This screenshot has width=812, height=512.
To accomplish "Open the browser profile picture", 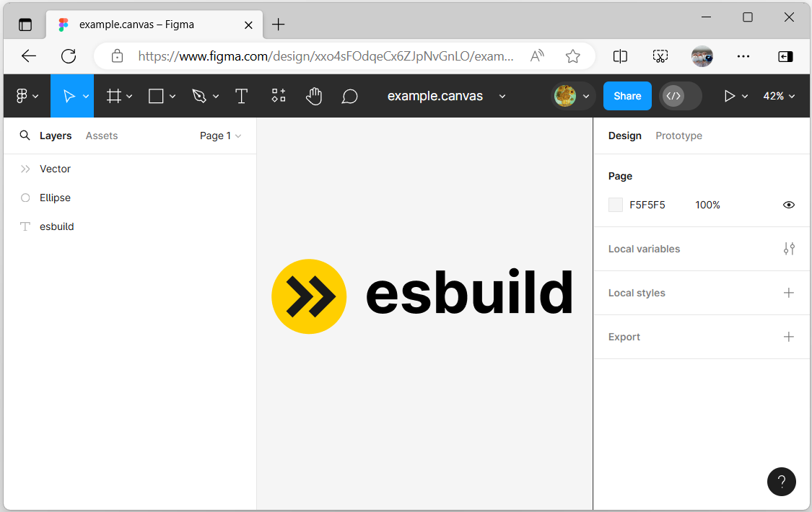I will click(702, 56).
